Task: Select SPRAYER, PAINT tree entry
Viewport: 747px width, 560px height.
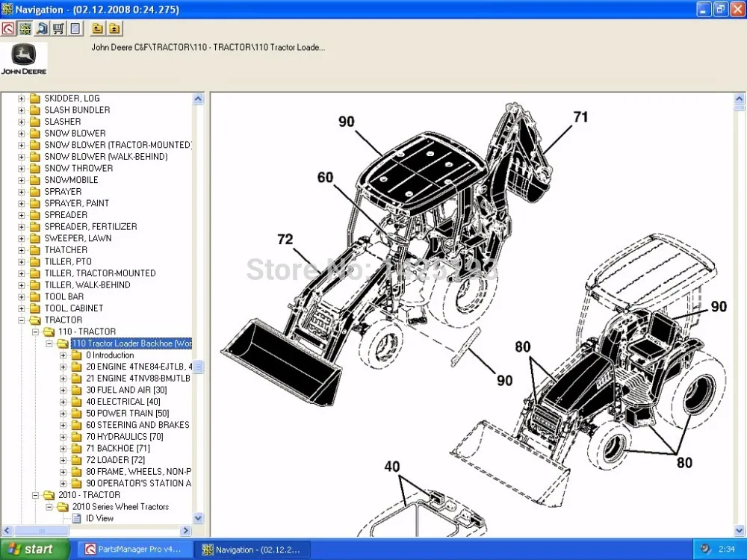Action: (77, 203)
